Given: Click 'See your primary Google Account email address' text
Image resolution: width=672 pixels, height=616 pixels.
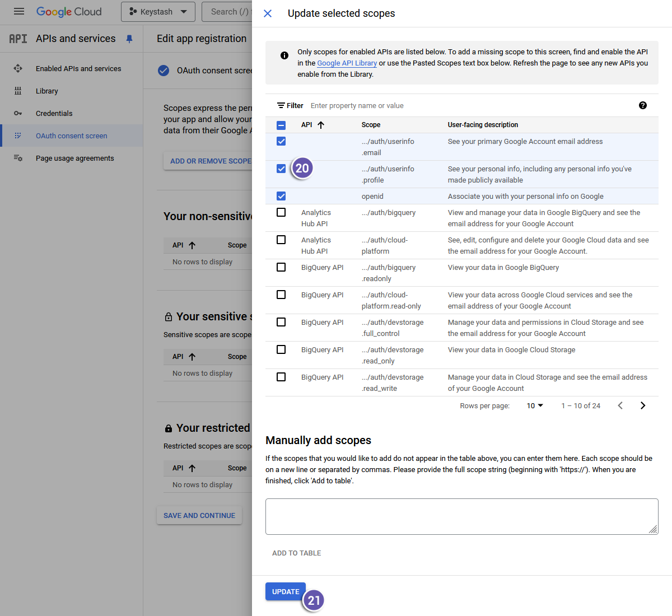Looking at the screenshot, I should click(x=525, y=141).
